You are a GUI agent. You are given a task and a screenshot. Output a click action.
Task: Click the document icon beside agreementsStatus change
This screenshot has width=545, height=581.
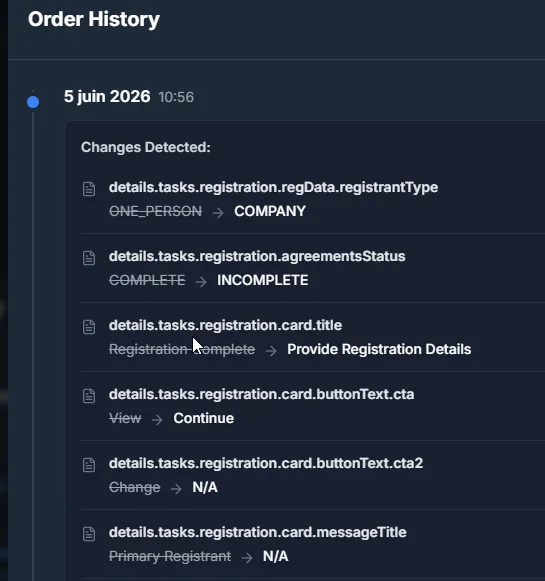(89, 258)
